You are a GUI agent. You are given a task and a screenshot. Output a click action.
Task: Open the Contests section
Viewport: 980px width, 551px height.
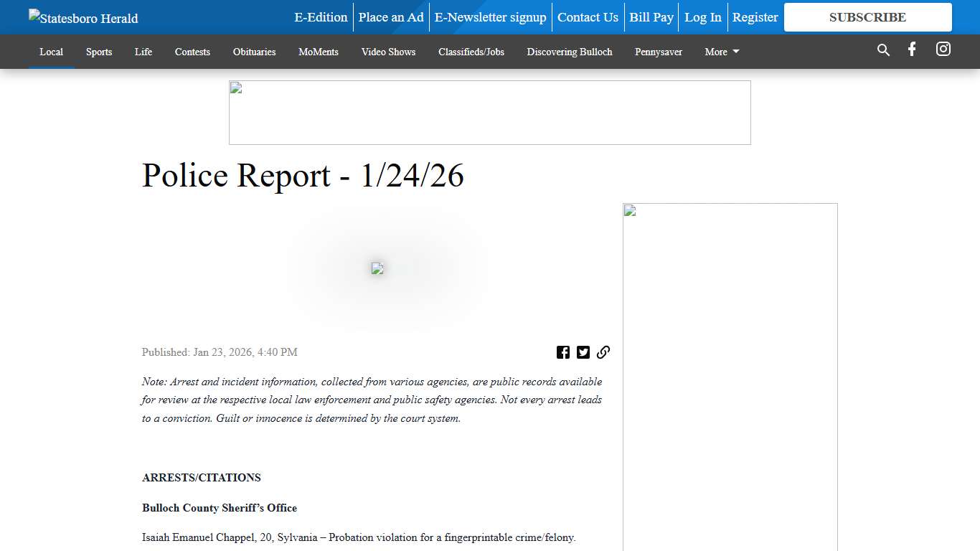[192, 52]
